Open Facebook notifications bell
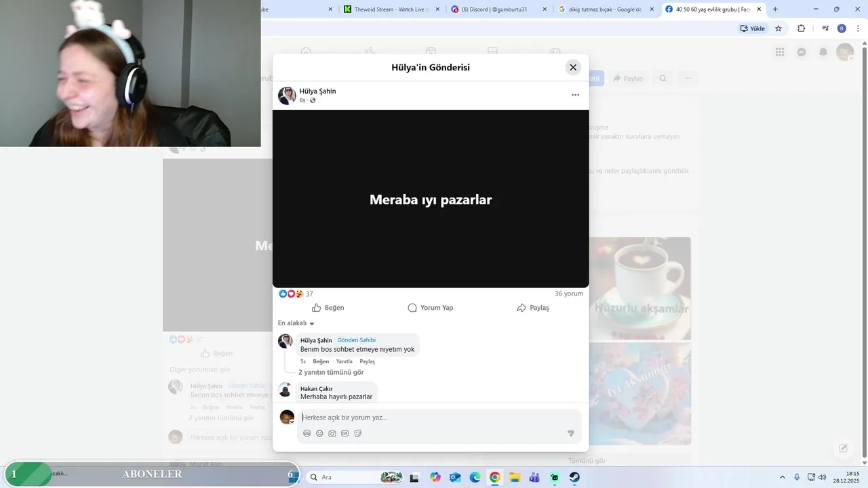The image size is (868, 488). point(823,52)
